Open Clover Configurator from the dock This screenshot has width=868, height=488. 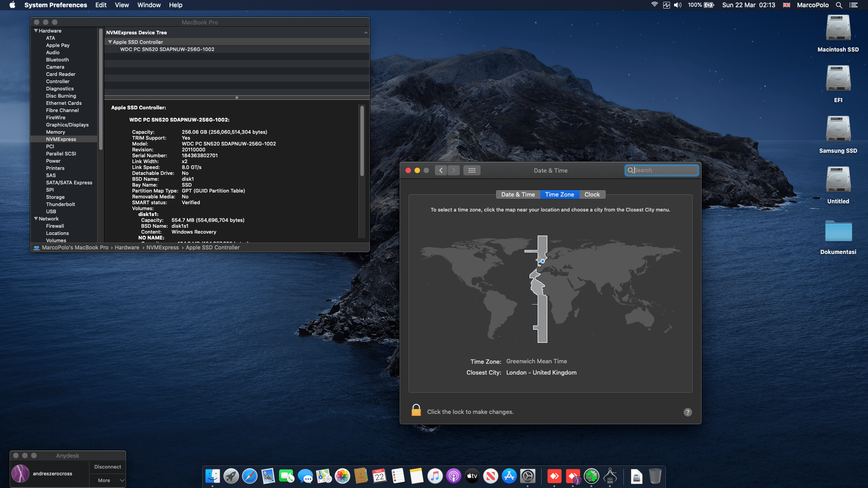(591, 476)
